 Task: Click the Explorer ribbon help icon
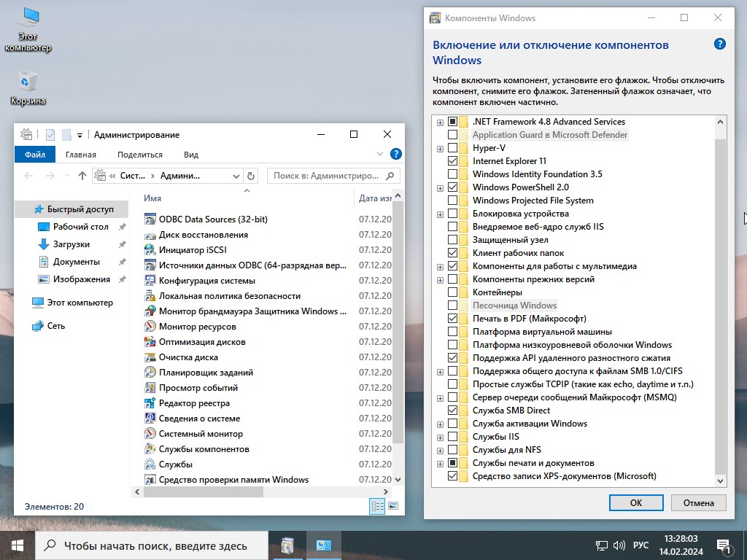pos(395,154)
